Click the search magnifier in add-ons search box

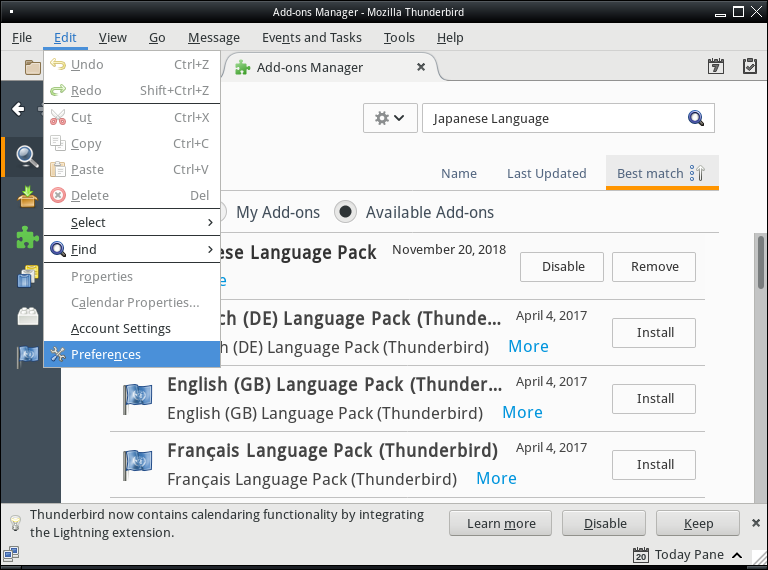696,118
